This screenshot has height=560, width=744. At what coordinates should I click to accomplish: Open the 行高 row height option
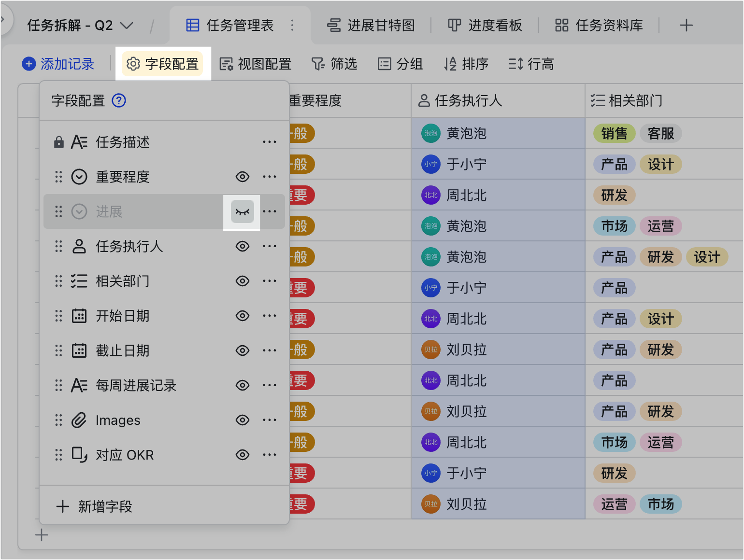pyautogui.click(x=531, y=64)
